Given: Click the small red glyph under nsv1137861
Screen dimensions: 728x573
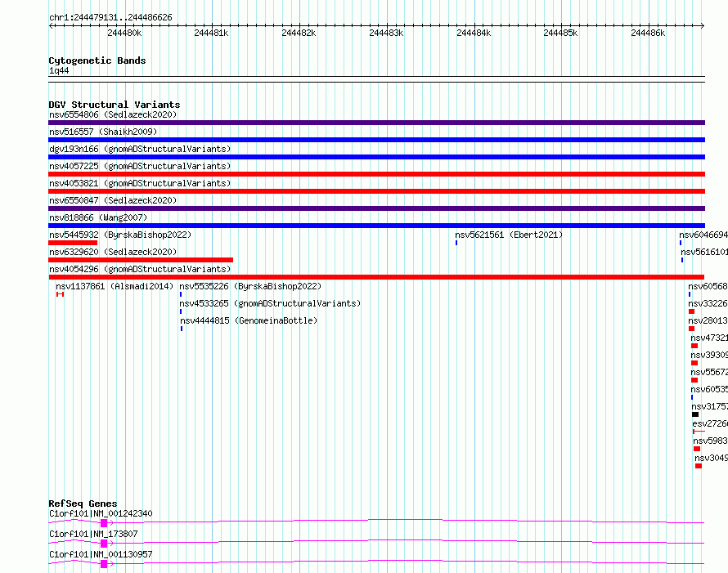Looking at the screenshot, I should [60, 294].
